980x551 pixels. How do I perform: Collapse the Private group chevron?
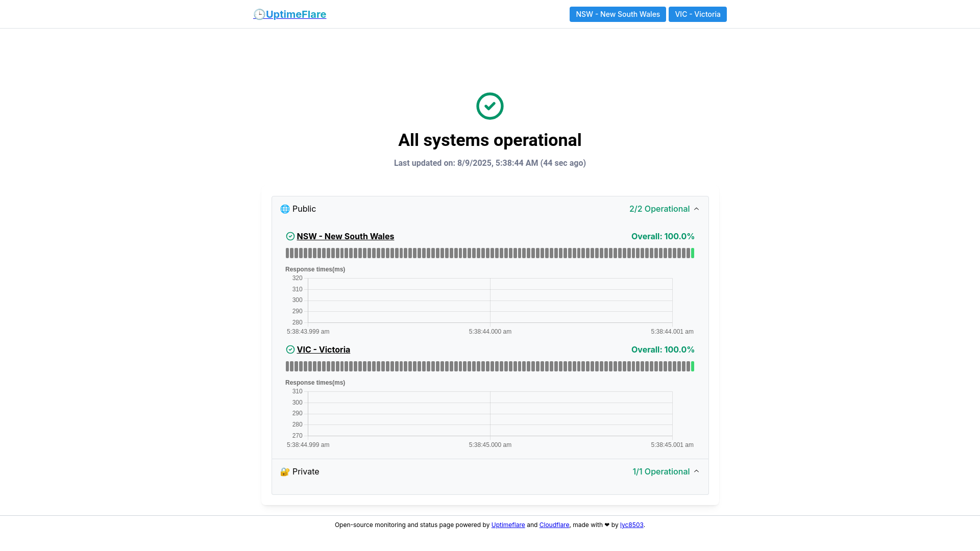click(x=696, y=471)
